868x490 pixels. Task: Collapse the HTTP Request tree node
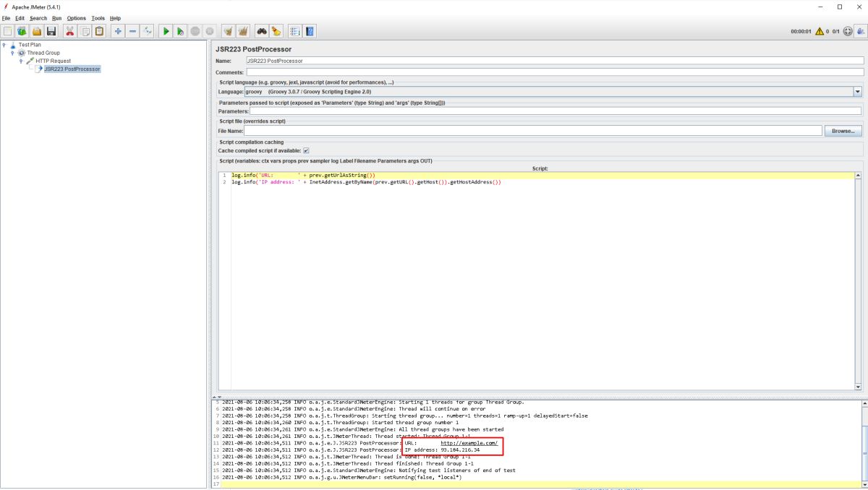(21, 61)
